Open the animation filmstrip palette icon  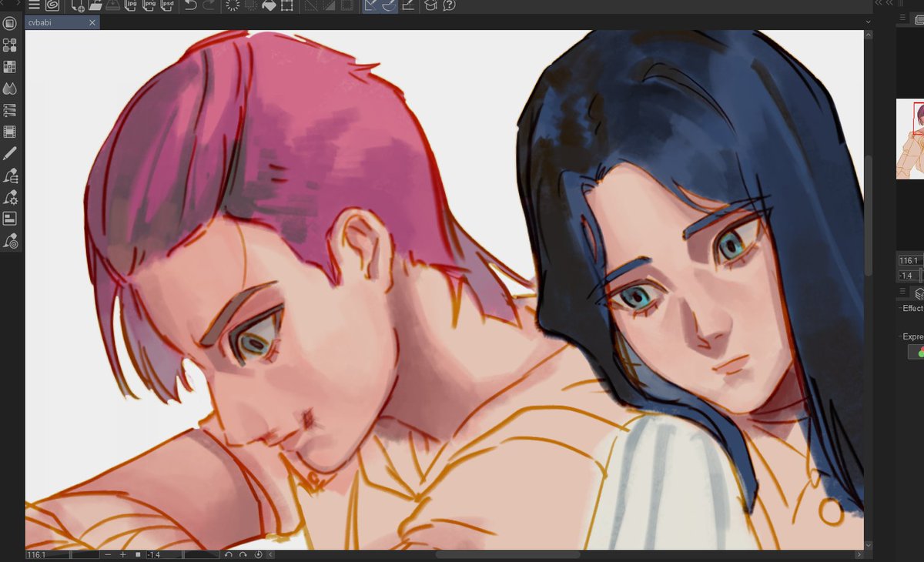[9, 132]
